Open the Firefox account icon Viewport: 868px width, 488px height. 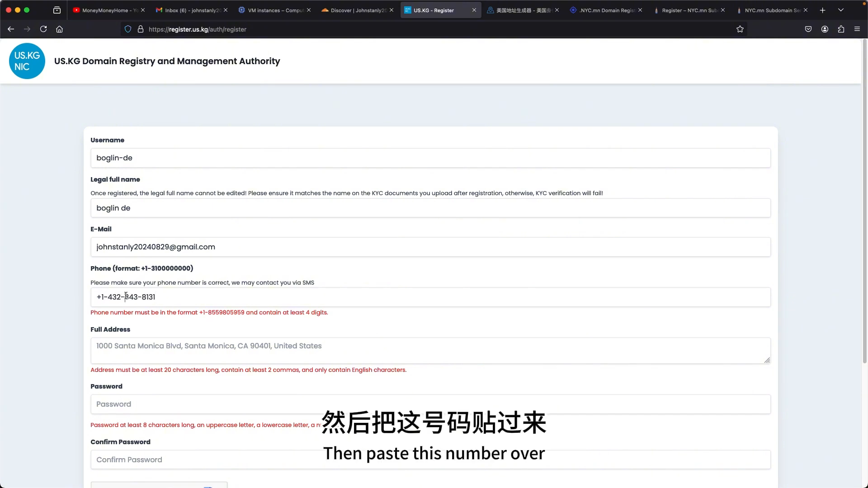[825, 29]
